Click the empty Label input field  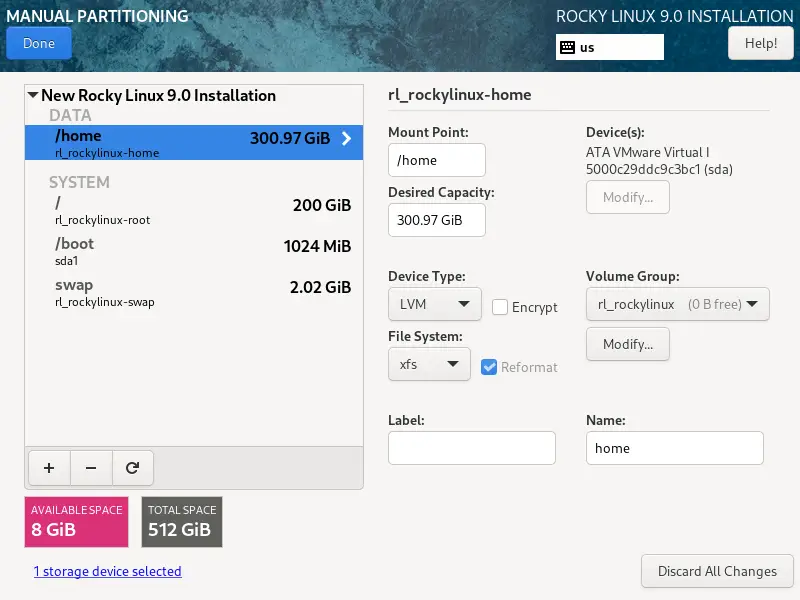(471, 448)
